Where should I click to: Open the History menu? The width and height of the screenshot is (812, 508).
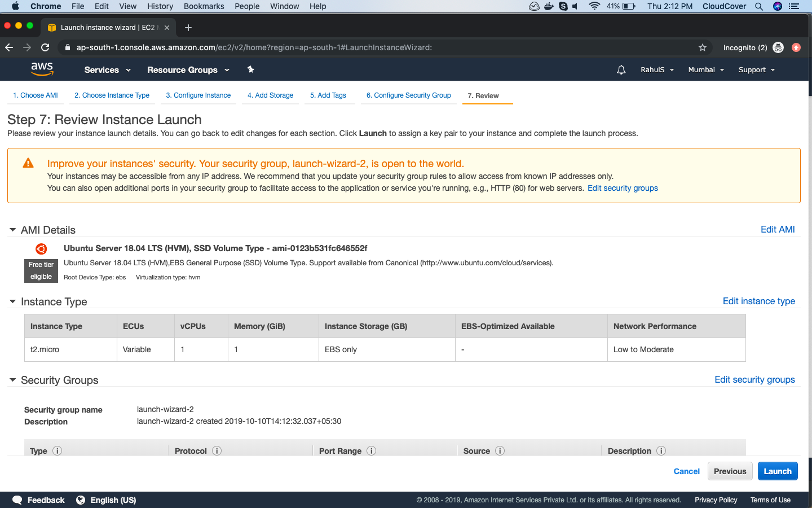(160, 6)
